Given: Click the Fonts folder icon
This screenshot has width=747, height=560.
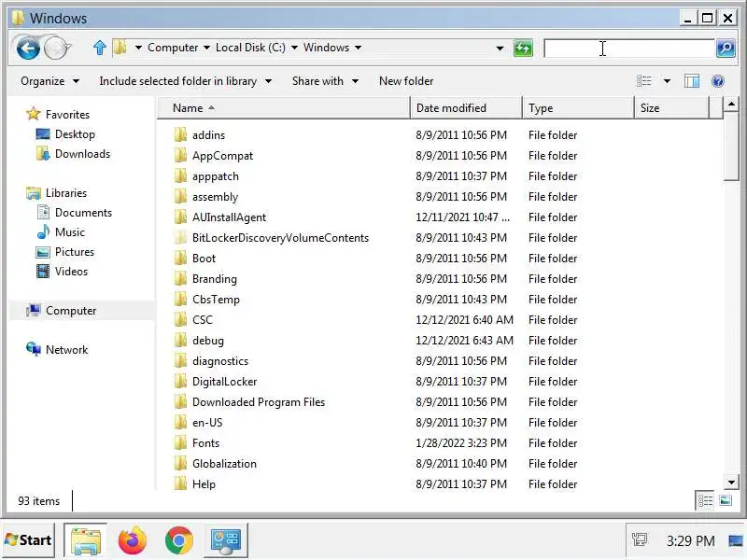Looking at the screenshot, I should (180, 442).
